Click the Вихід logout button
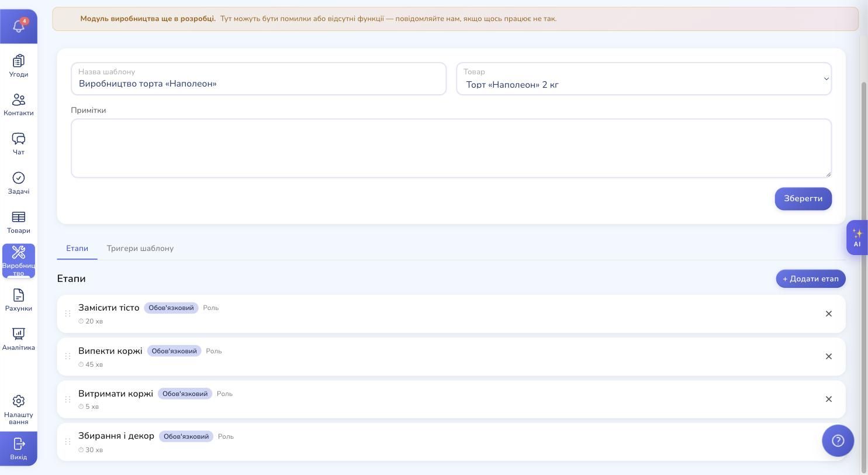Image resolution: width=868 pixels, height=475 pixels. [x=19, y=449]
